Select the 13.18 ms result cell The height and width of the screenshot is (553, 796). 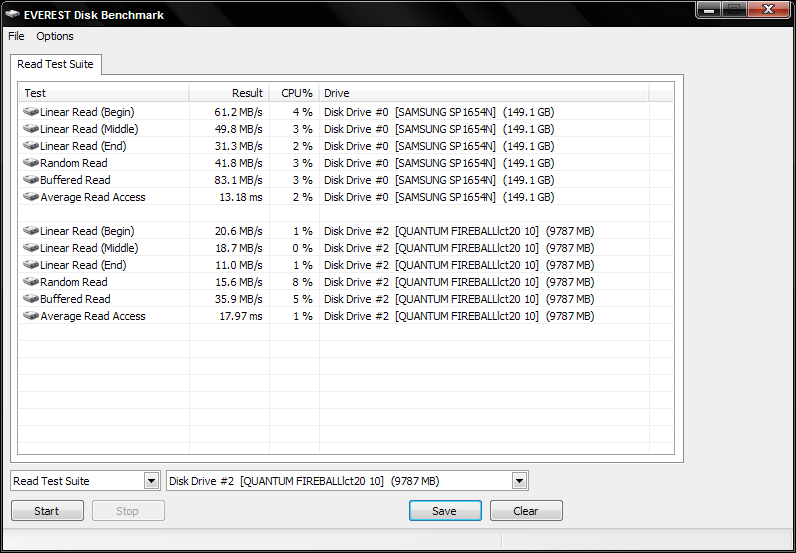point(241,197)
